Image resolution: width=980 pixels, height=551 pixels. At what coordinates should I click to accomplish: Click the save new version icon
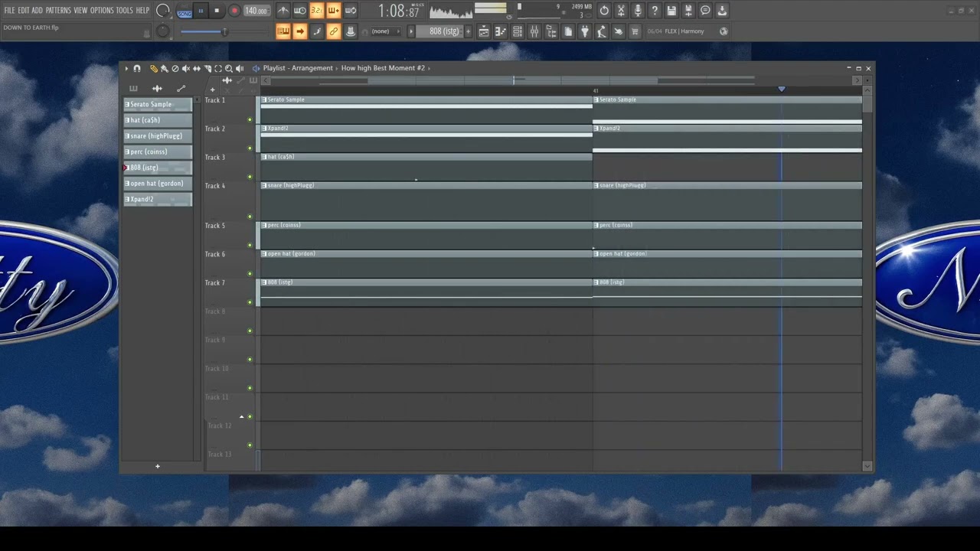click(688, 11)
